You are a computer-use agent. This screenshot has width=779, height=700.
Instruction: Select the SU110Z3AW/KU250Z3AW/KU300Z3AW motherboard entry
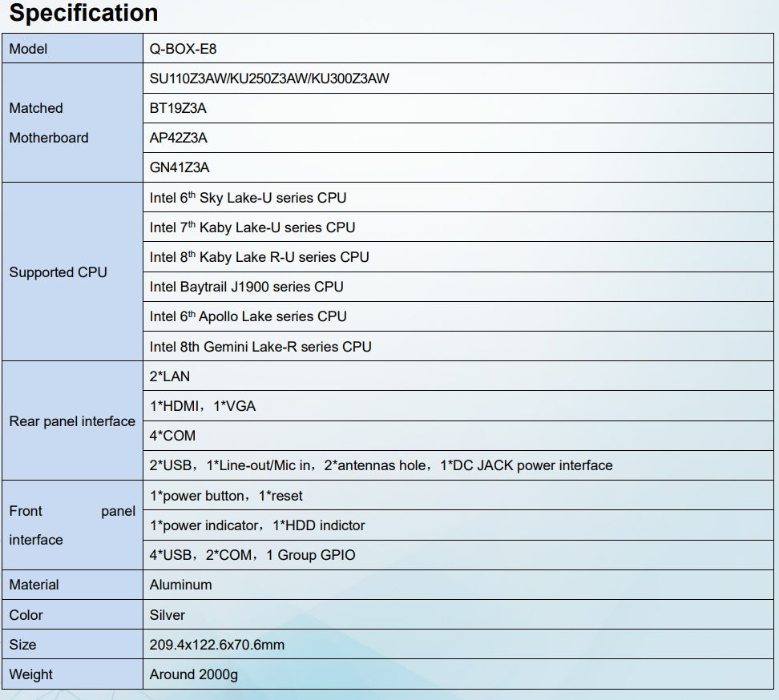[269, 78]
